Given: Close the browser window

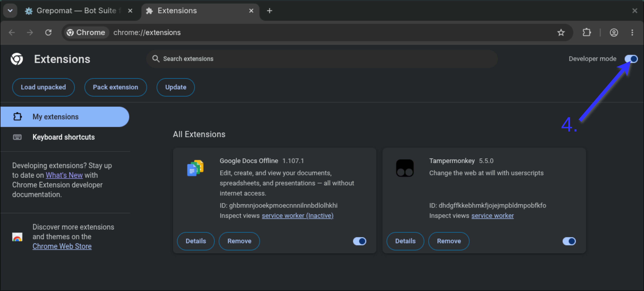Looking at the screenshot, I should (635, 11).
